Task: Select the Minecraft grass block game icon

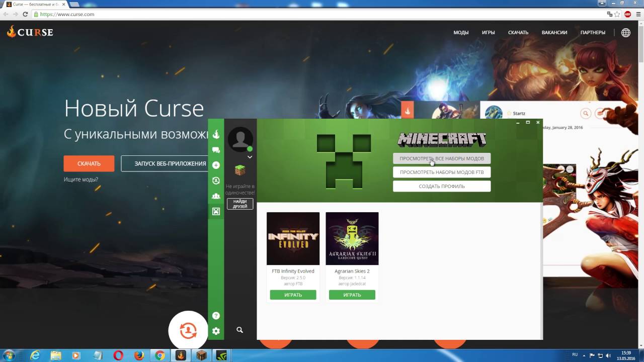Action: click(240, 170)
